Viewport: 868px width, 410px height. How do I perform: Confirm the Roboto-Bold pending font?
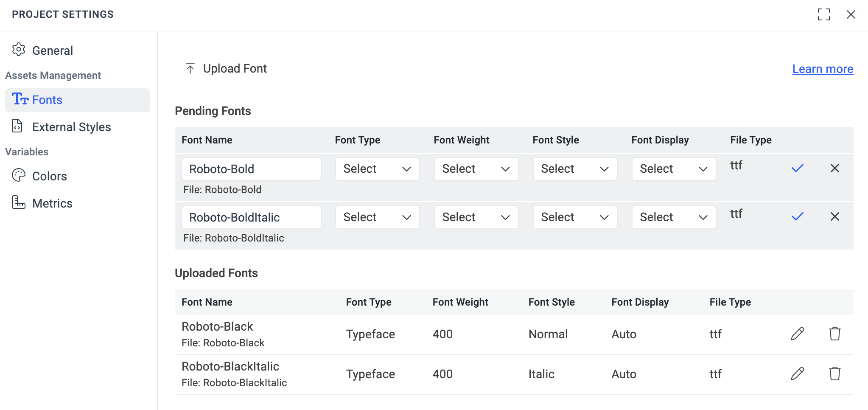tap(797, 168)
